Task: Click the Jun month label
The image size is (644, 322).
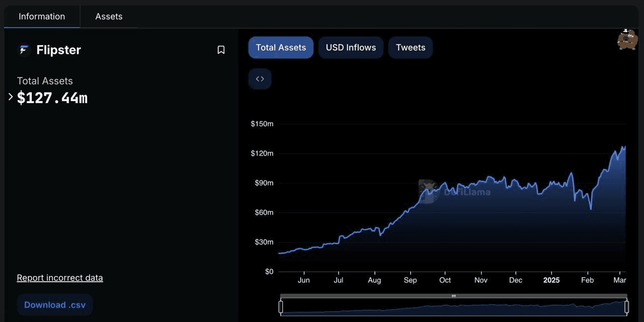Action: (303, 280)
